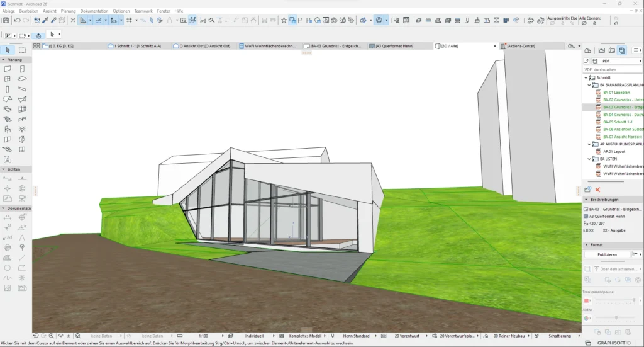Click the Undo arrow icon
The height and width of the screenshot is (347, 644).
(x=17, y=20)
